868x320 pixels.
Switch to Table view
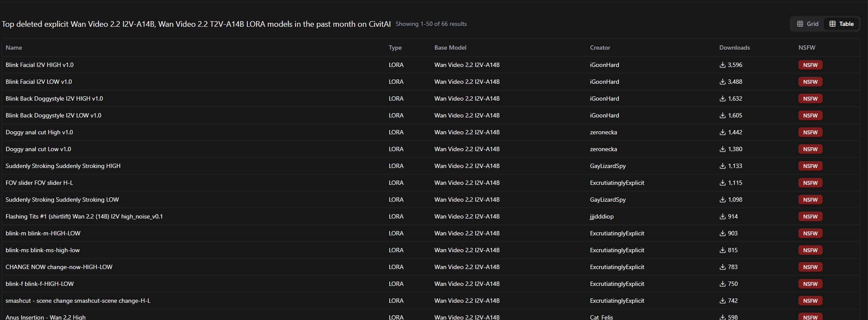click(x=841, y=24)
